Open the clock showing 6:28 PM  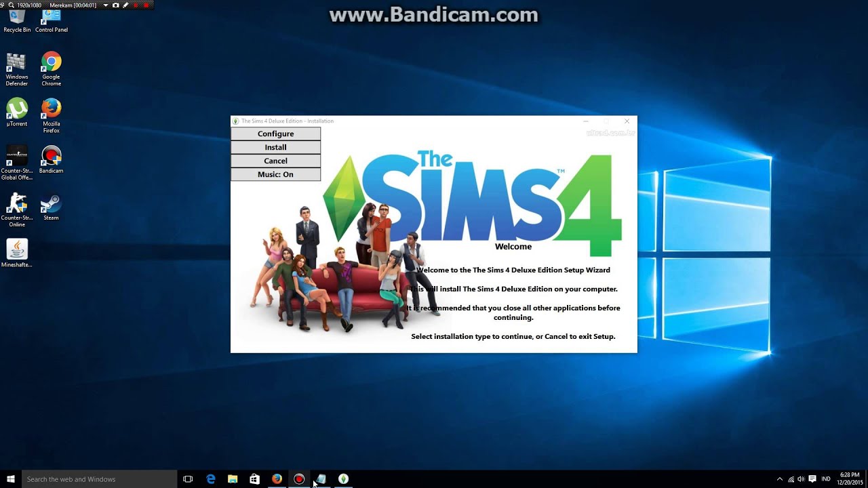coord(850,479)
